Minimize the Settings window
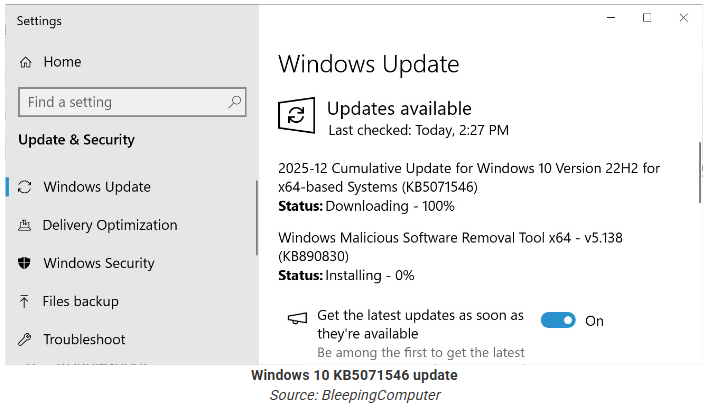Viewport: 706px width, 404px height. pos(610,18)
